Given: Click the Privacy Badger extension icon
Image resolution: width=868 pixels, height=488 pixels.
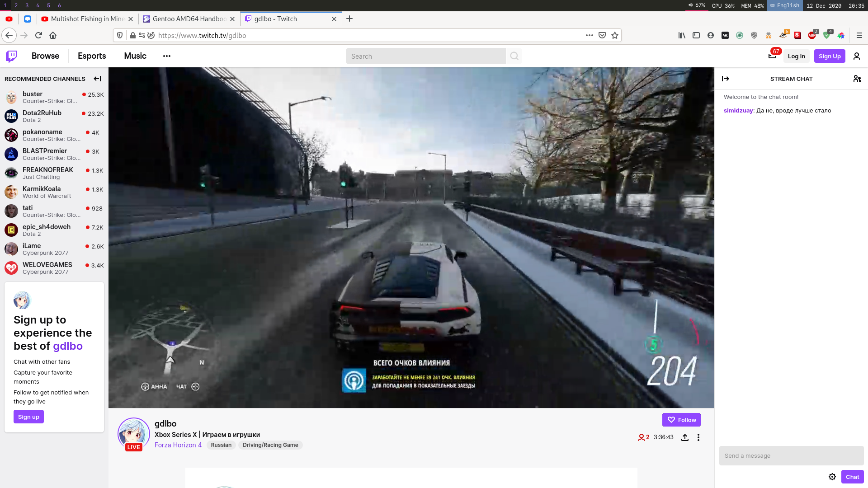Looking at the screenshot, I should (x=783, y=35).
